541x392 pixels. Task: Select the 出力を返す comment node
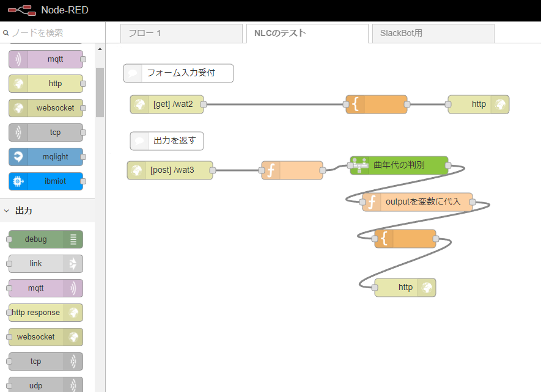[x=167, y=141]
